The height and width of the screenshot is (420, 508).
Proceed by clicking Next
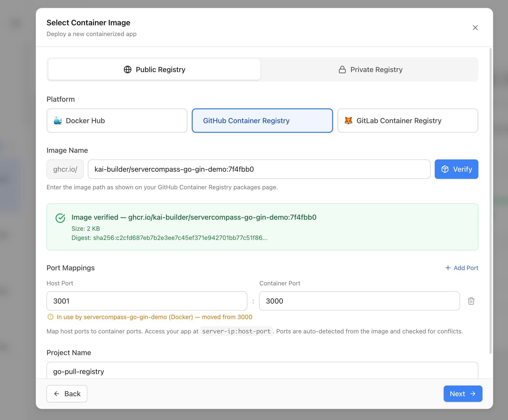click(463, 394)
